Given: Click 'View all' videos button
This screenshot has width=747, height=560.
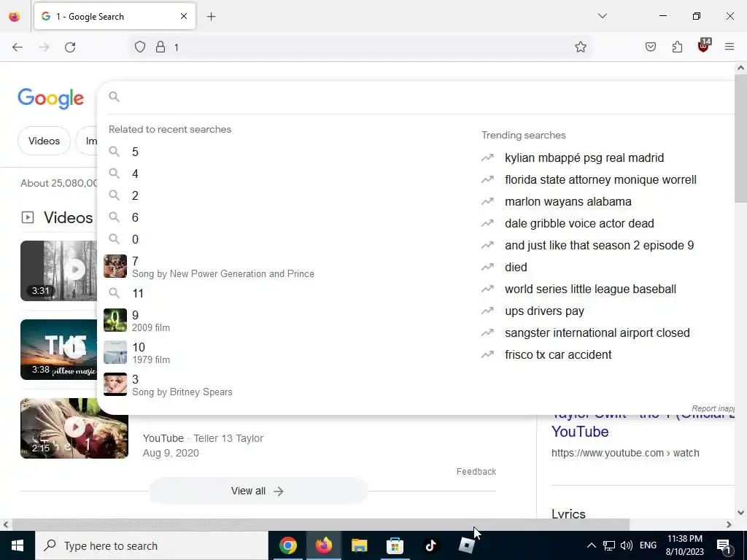Looking at the screenshot, I should point(258,491).
